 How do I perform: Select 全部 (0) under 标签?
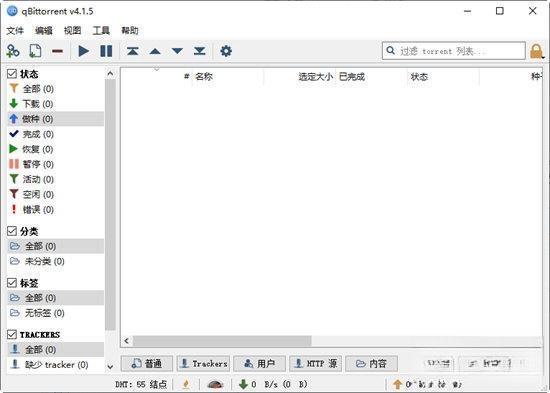tap(55, 298)
